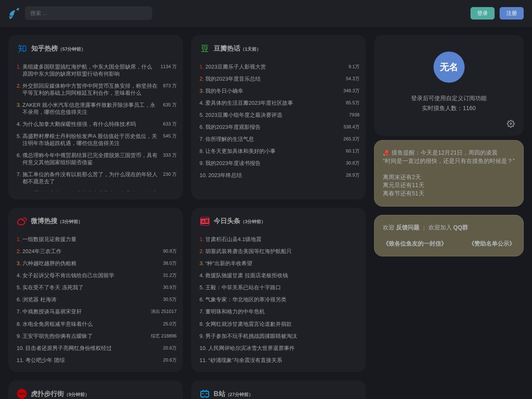Click the 无名 user avatar circle
This screenshot has height=399, width=532.
tap(449, 67)
